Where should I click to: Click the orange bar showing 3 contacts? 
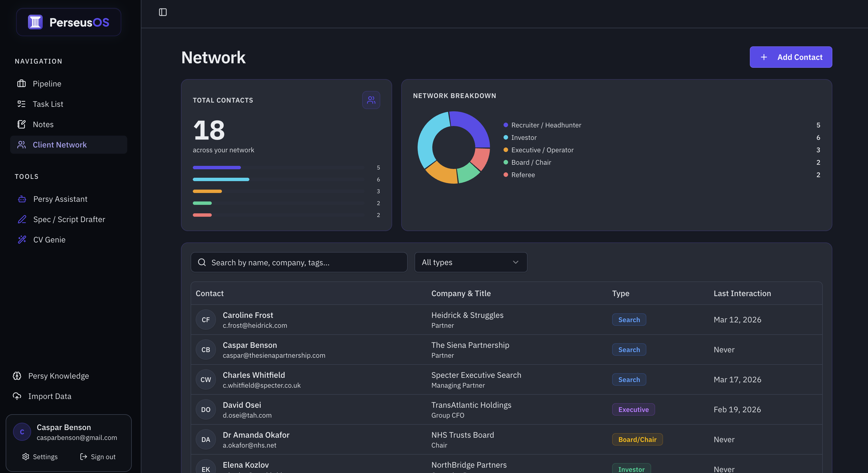(207, 191)
